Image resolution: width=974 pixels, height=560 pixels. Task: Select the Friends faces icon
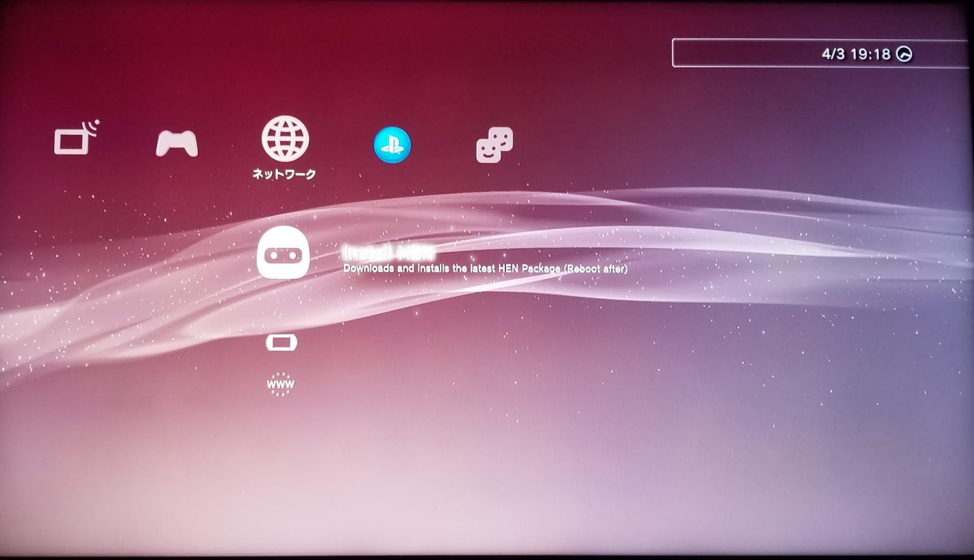(494, 145)
